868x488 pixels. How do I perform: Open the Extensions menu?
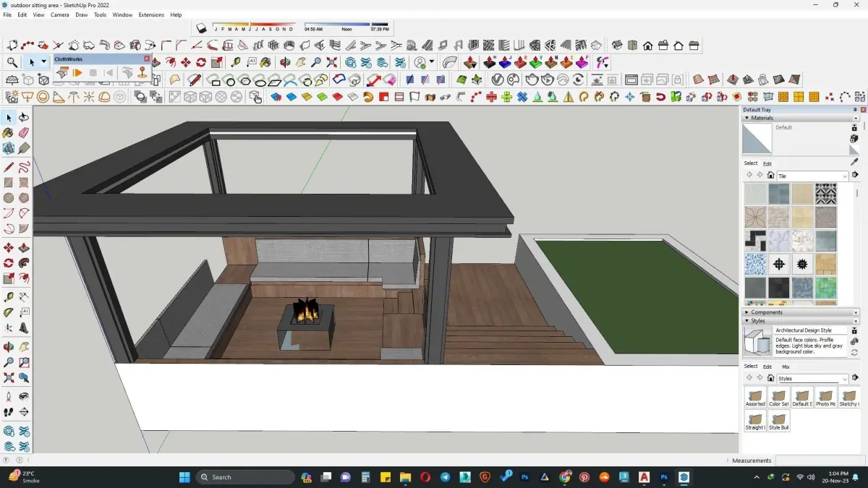coord(151,14)
